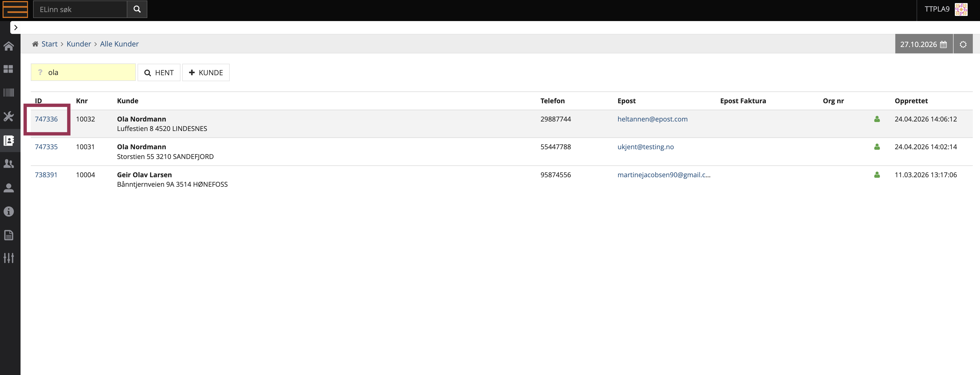Open customer ID 738391

(x=46, y=175)
